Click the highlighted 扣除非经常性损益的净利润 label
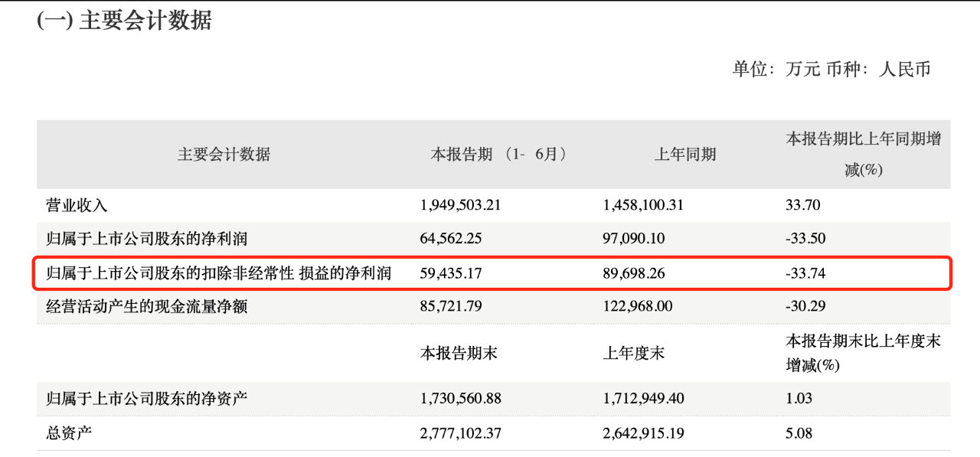Screen dimensions: 980x457 click(219, 273)
